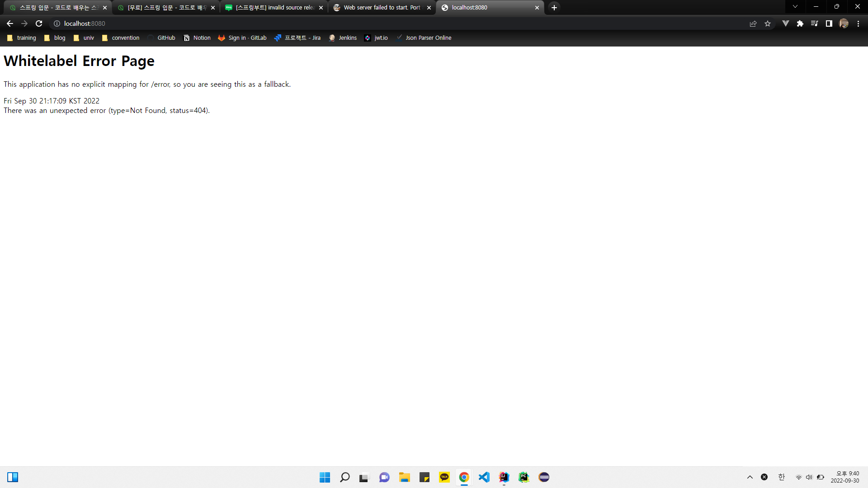Go back to previous page
The width and height of the screenshot is (868, 488).
point(10,23)
